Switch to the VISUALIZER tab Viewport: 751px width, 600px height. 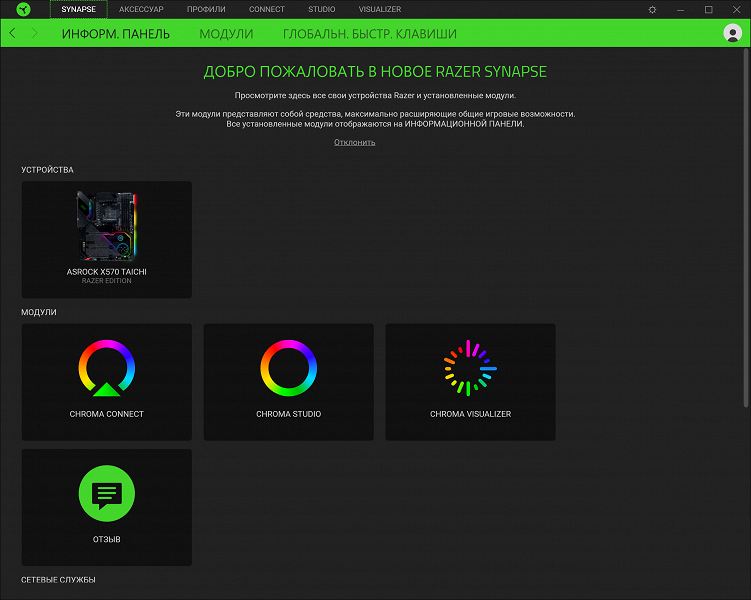click(x=380, y=9)
